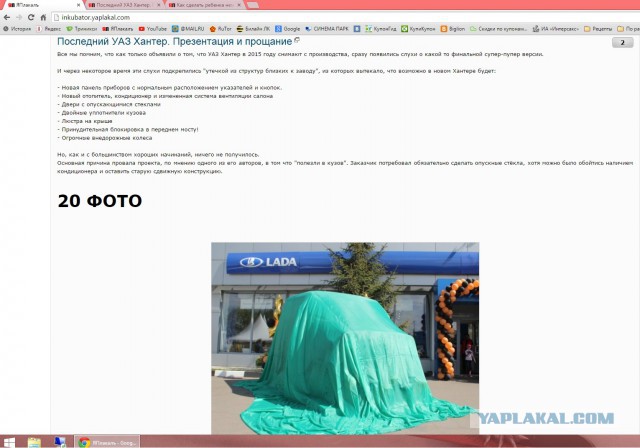Open the article title Последний УАЗ Хантер link

[x=175, y=42]
